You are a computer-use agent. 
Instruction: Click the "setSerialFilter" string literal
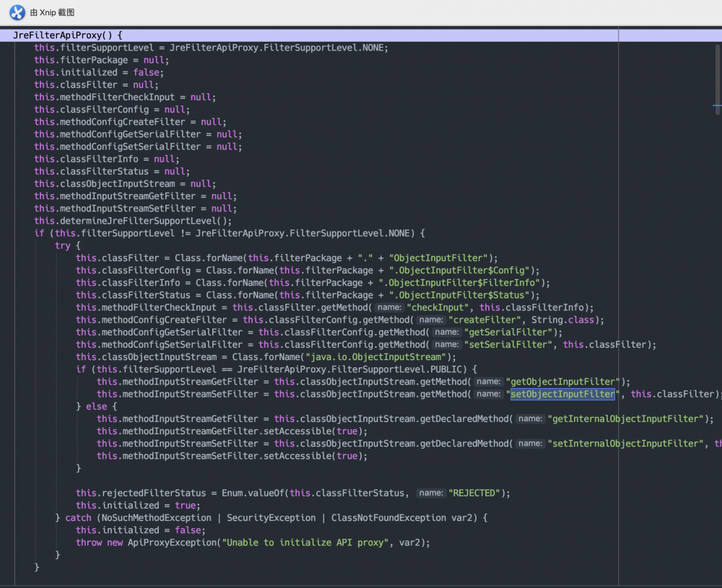pos(508,345)
